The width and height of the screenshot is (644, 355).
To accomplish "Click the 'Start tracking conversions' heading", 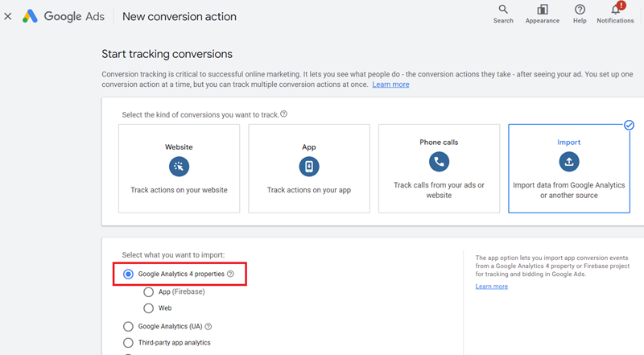I will (x=167, y=54).
